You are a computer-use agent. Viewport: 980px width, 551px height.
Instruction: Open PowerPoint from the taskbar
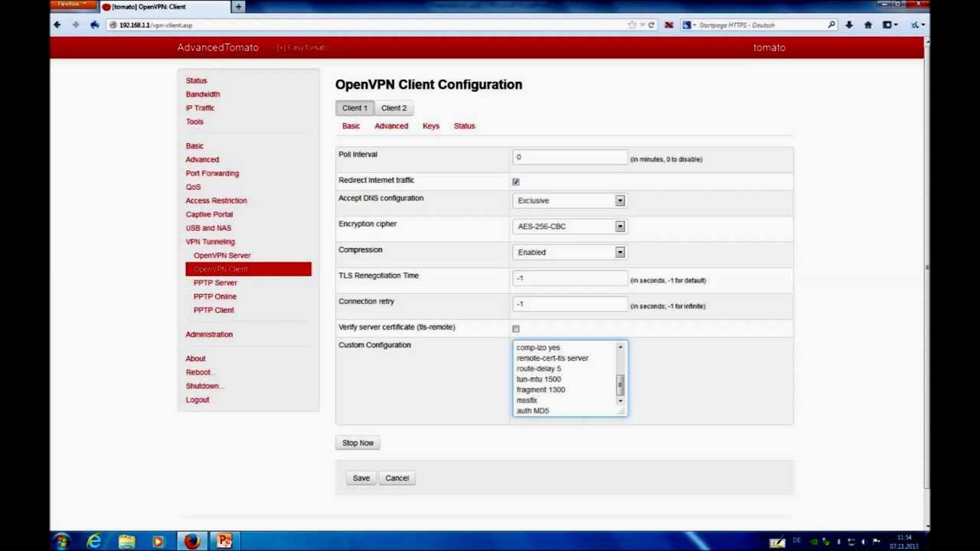coord(224,542)
